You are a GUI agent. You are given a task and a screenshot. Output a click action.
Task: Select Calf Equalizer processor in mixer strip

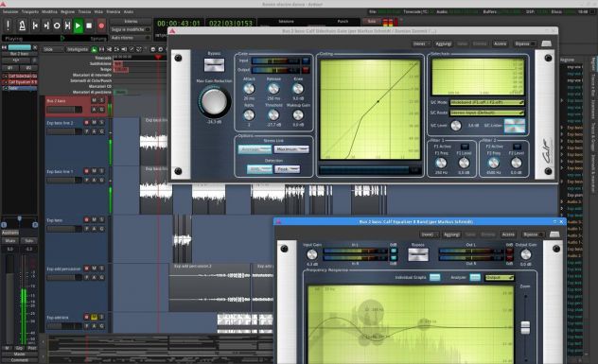(21, 82)
